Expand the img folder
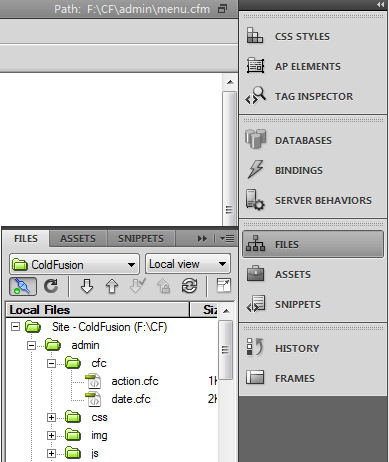The width and height of the screenshot is (389, 462). click(x=51, y=435)
